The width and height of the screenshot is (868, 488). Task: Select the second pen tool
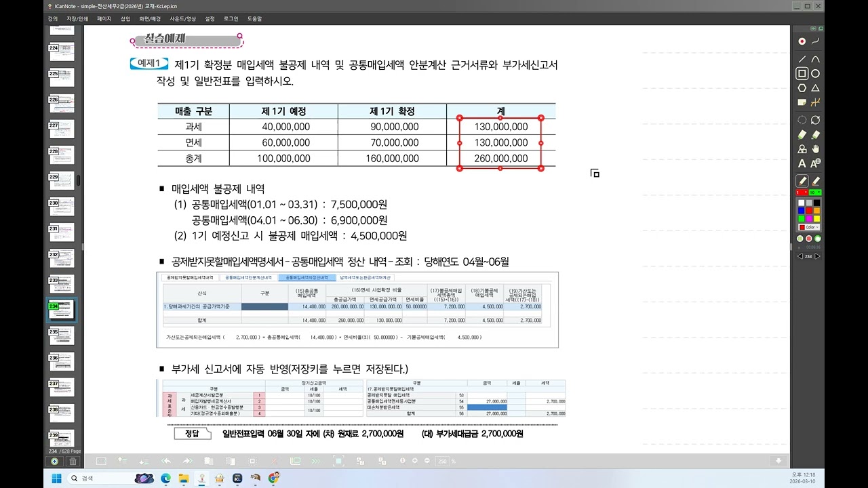point(816,181)
